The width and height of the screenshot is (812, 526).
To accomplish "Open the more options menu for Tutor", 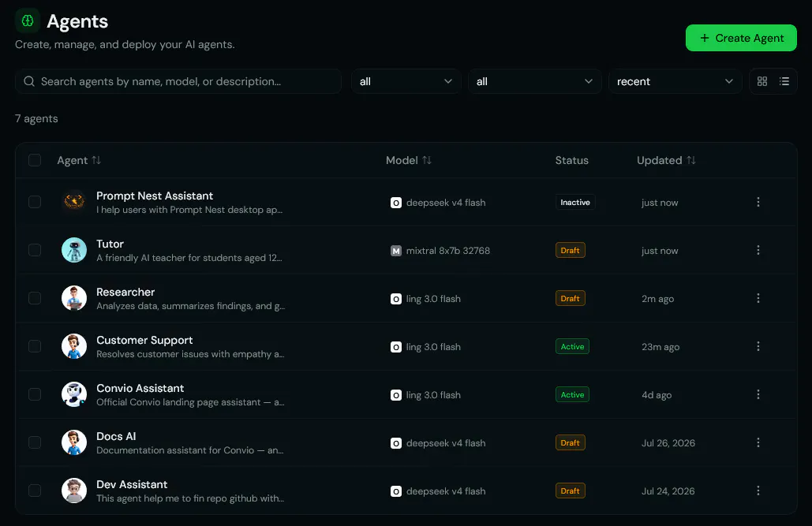I will click(758, 250).
